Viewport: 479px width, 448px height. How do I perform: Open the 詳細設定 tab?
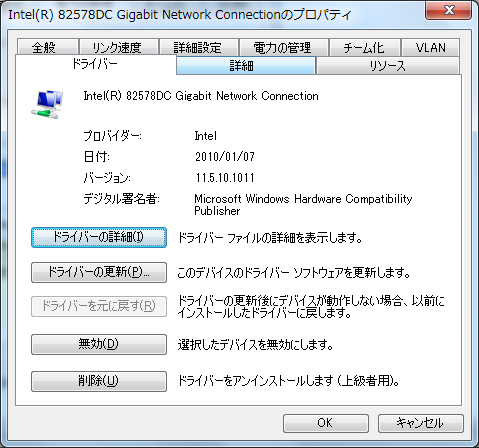tap(199, 47)
